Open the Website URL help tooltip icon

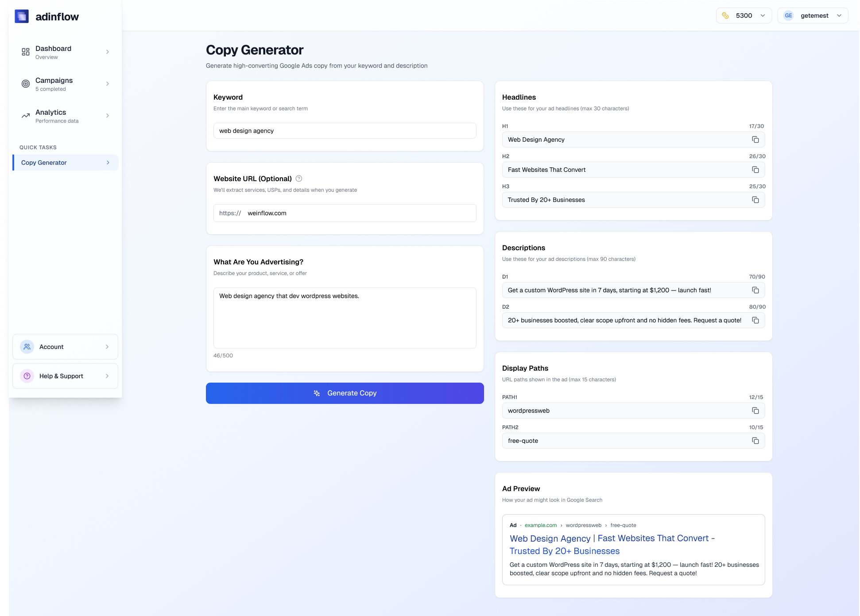[298, 178]
